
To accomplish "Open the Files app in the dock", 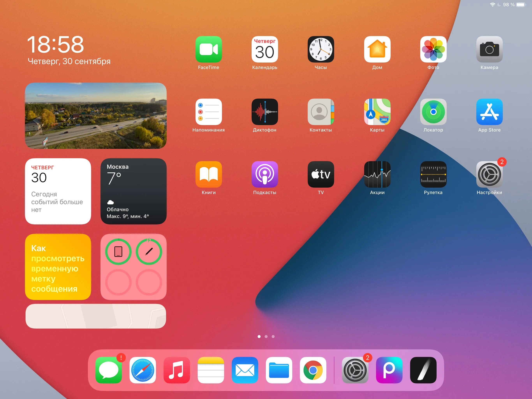I will click(x=279, y=370).
